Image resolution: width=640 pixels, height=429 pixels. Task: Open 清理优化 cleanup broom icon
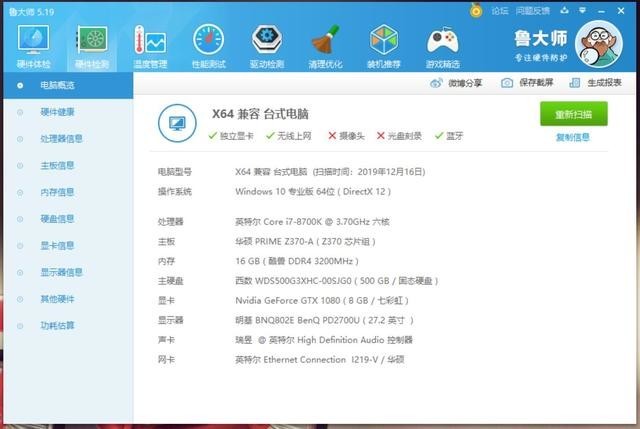(325, 46)
